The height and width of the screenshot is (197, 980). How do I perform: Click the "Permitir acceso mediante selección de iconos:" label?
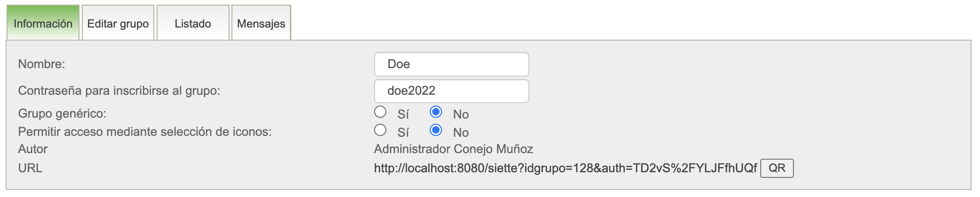144,132
